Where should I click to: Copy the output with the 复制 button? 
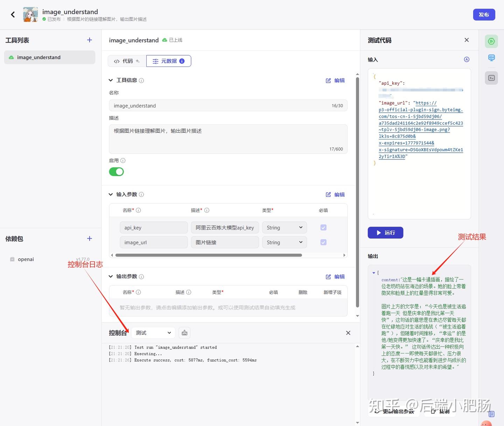click(440, 411)
